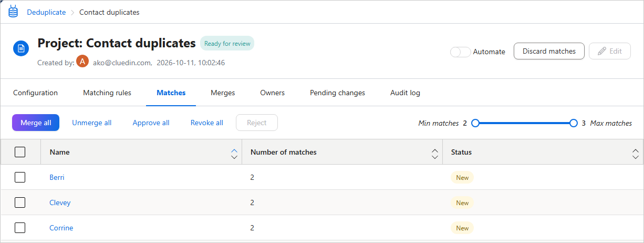Click the orange user avatar icon
This screenshot has width=644, height=243.
[82, 61]
